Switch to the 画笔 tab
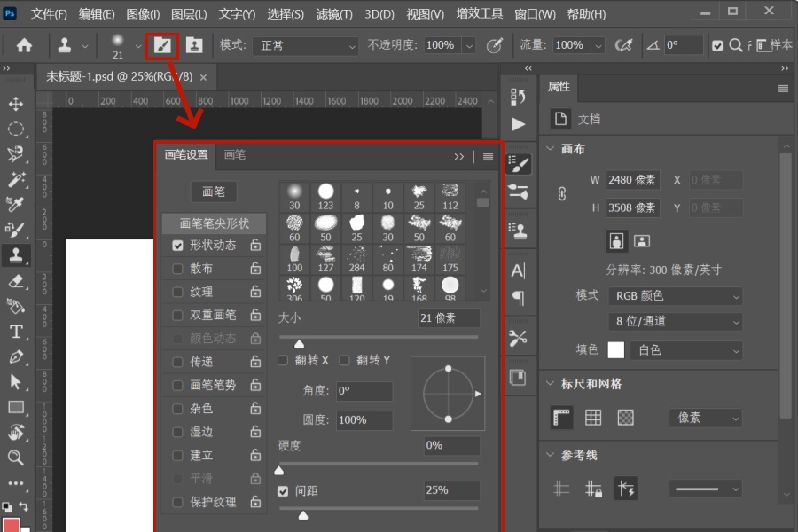The height and width of the screenshot is (532, 798). tap(235, 155)
